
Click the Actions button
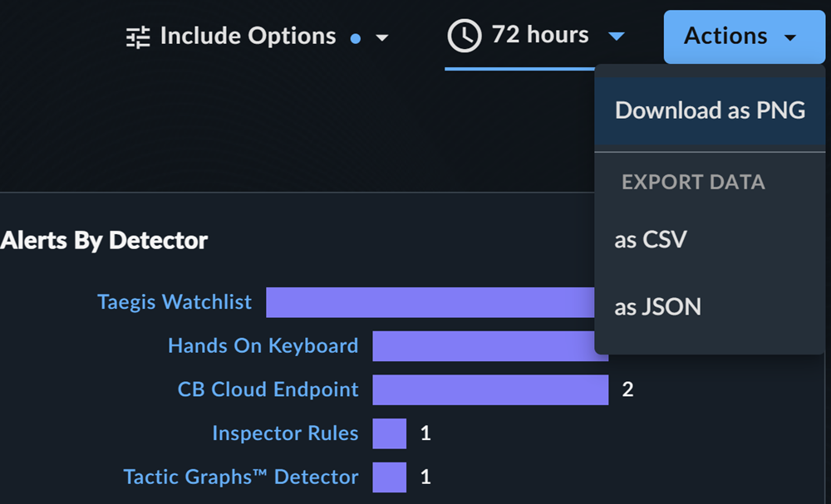744,37
